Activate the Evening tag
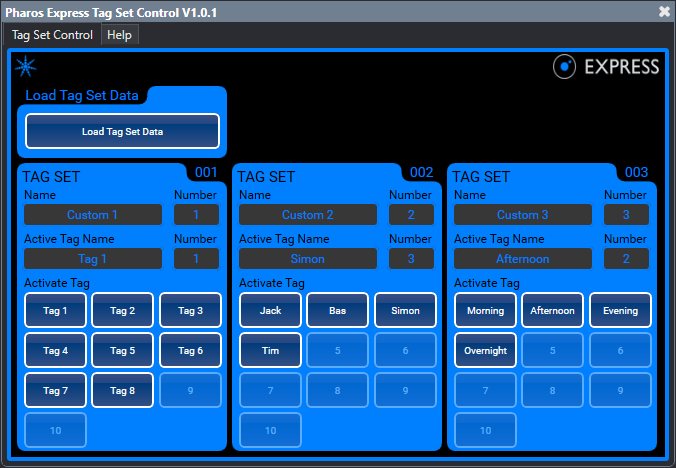This screenshot has height=468, width=676. (x=620, y=310)
